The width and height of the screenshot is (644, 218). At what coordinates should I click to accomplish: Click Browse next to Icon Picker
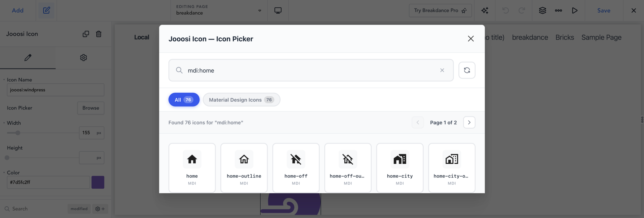[x=91, y=108]
